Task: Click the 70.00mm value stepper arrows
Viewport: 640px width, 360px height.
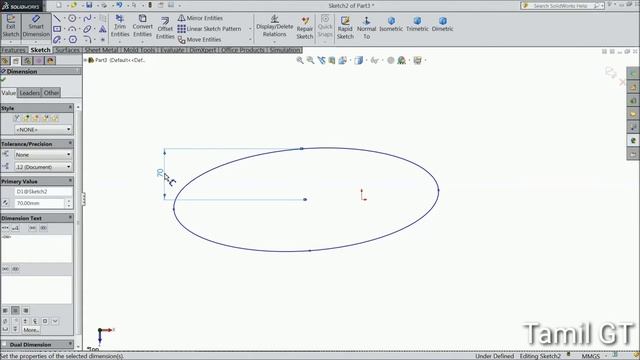Action: (69, 203)
